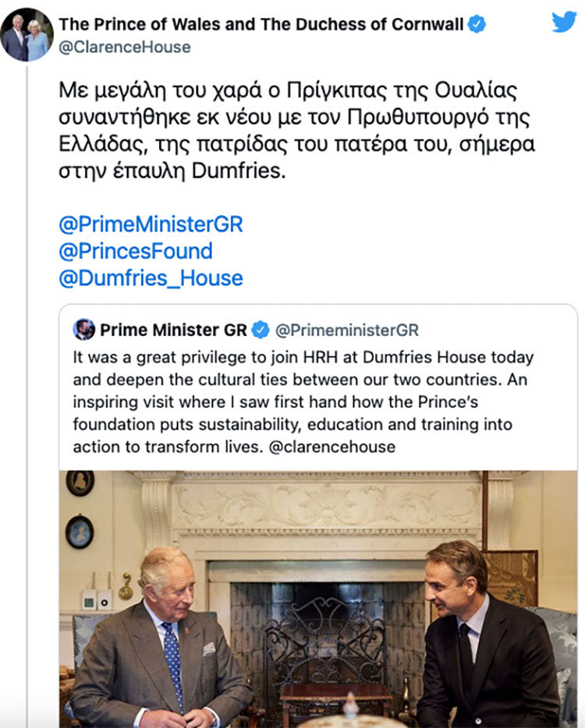Visit the @Dumfries_House mention link
Viewport: 585px width, 728px height.
[151, 277]
